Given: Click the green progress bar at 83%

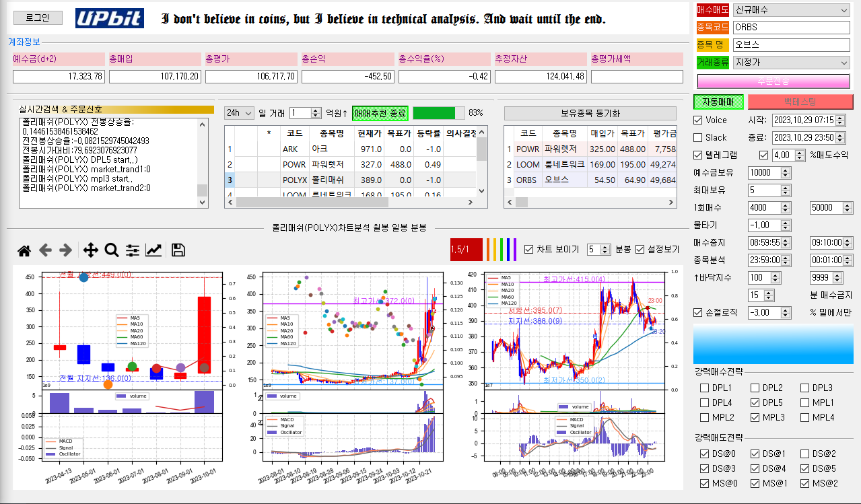Looking at the screenshot, I should [x=438, y=112].
